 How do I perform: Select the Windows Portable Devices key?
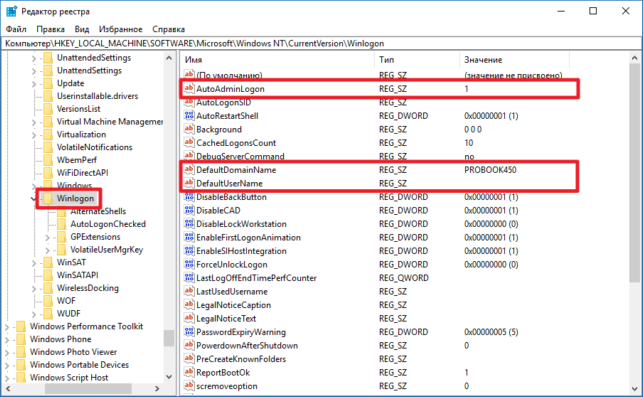point(79,365)
